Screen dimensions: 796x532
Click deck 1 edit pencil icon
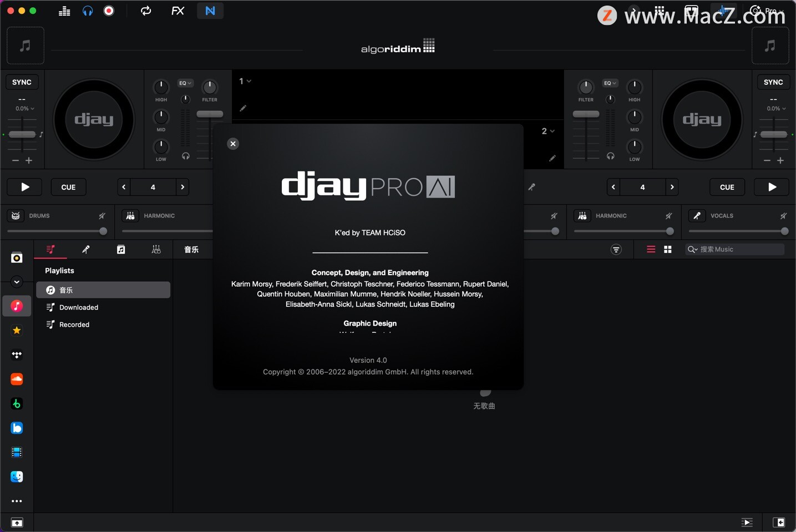click(x=243, y=108)
